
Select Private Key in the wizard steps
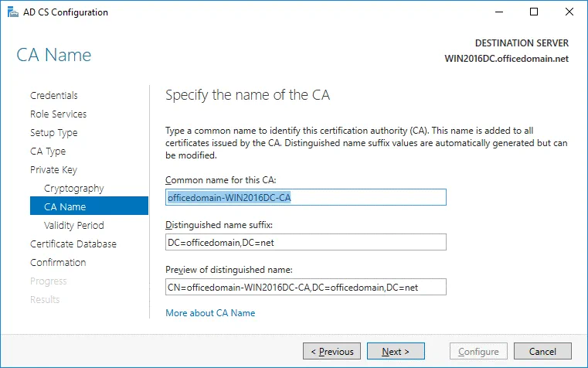[x=53, y=170]
